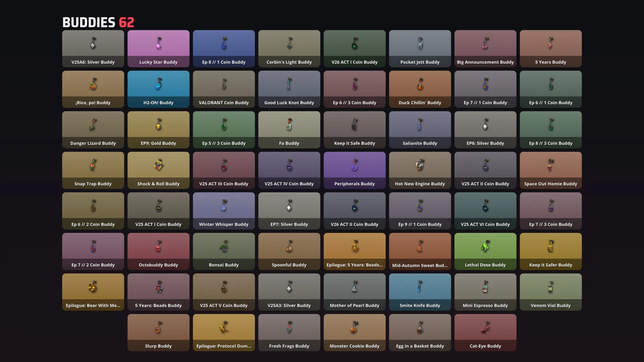Select the Bonsai Buddy tree icon
Viewport: 644px width, 362px height.
224,246
